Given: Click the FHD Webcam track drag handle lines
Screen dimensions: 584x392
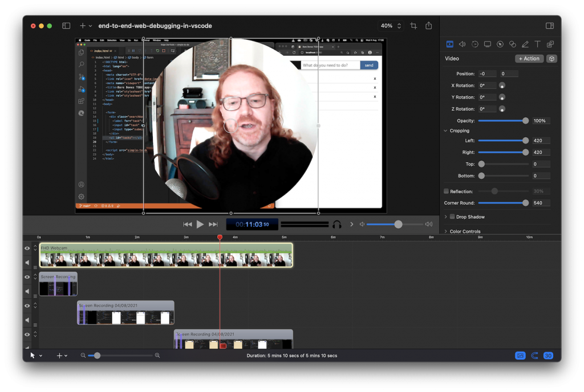Looking at the screenshot, I should coord(35,267).
